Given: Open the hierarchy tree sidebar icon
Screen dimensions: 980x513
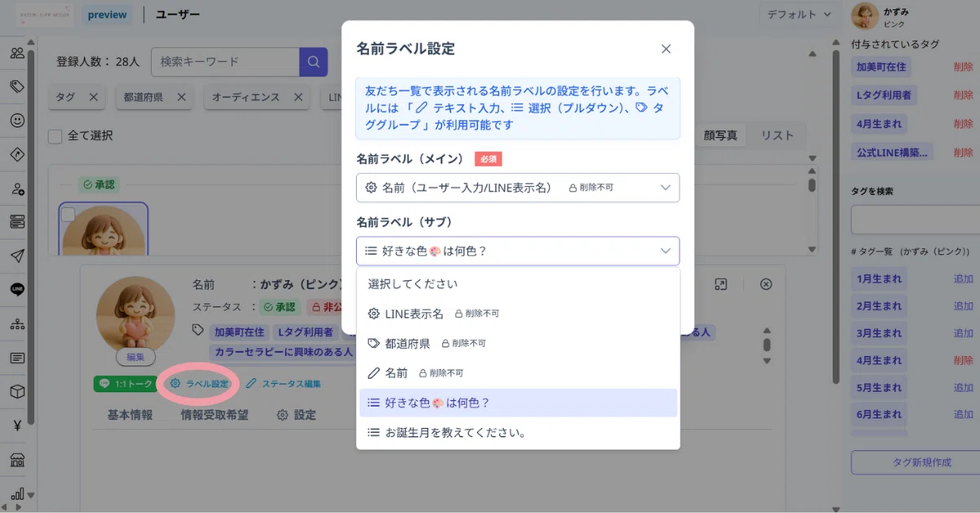Looking at the screenshot, I should pyautogui.click(x=16, y=323).
